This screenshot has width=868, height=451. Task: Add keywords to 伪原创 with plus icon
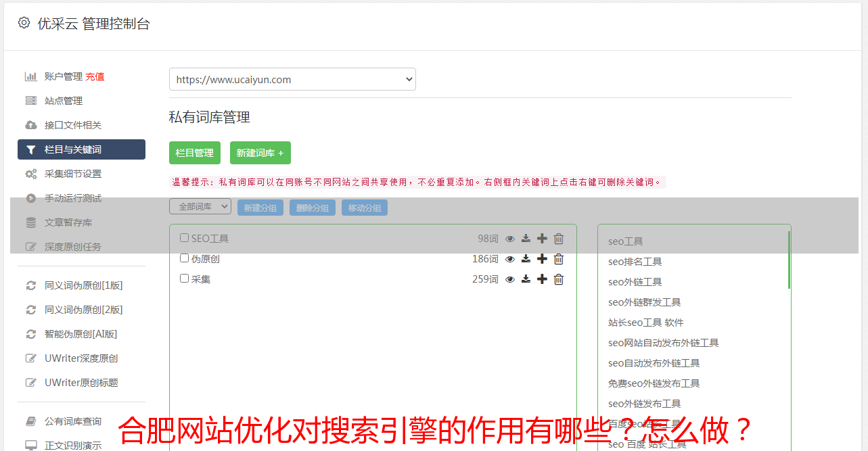(542, 259)
